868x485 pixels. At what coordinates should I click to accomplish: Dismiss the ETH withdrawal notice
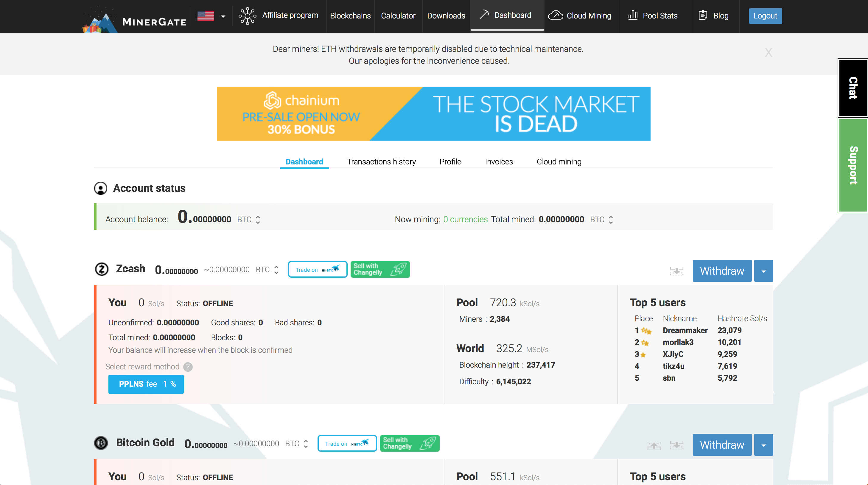(768, 53)
